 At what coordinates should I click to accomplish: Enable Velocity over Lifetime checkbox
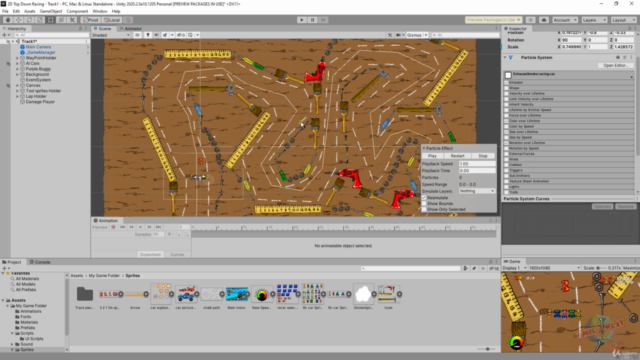[507, 93]
